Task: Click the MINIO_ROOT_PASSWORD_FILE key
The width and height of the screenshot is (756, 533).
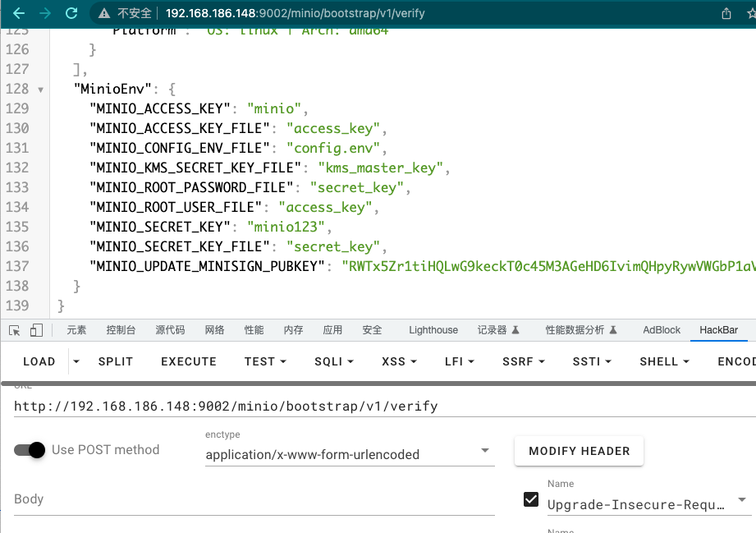Action: coord(191,187)
